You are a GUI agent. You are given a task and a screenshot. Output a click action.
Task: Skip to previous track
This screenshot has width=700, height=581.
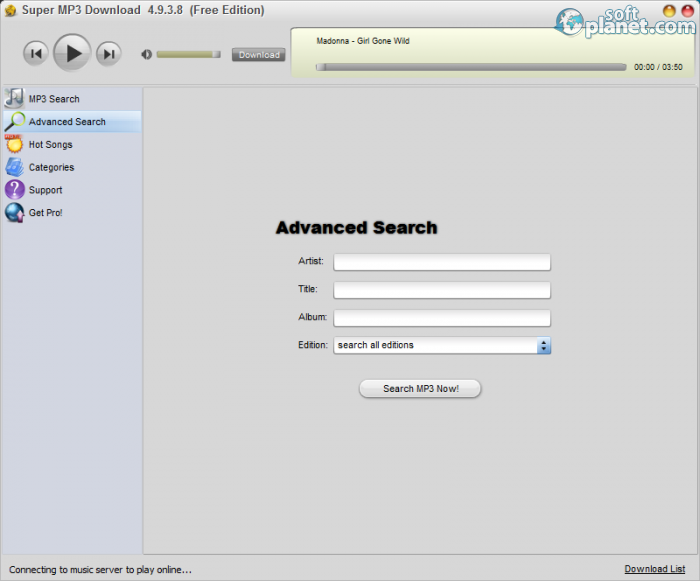coord(36,54)
